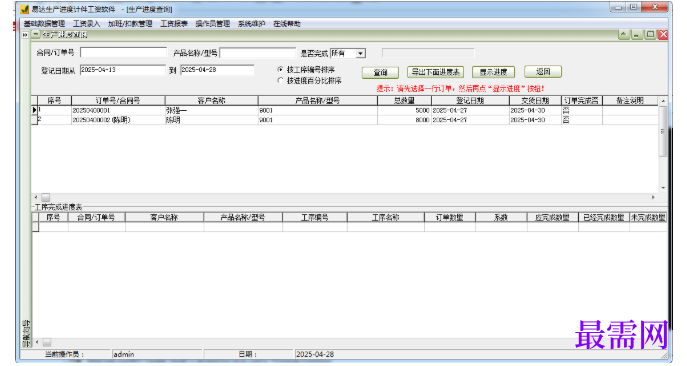Click order cell 20250400002 (陈明)
Image resolution: width=687 pixels, height=366 pixels.
tap(118, 120)
